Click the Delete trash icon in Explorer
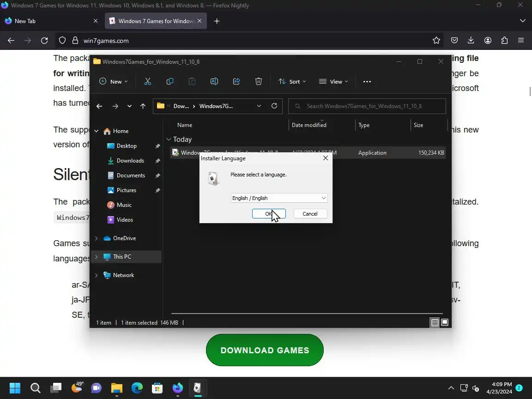The image size is (532, 399). [259, 81]
